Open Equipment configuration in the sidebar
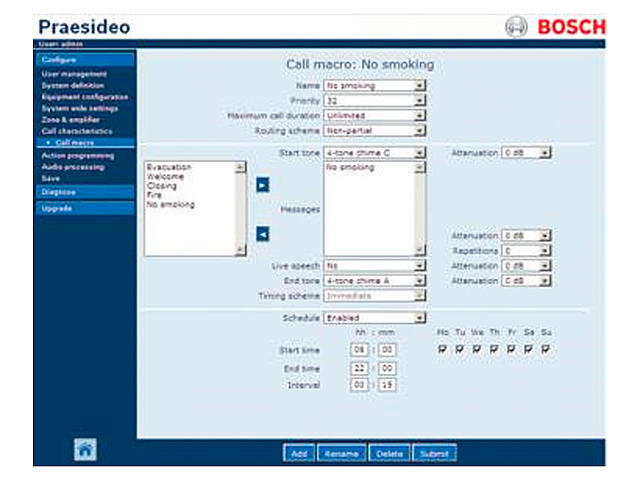The width and height of the screenshot is (640, 480). click(x=84, y=97)
